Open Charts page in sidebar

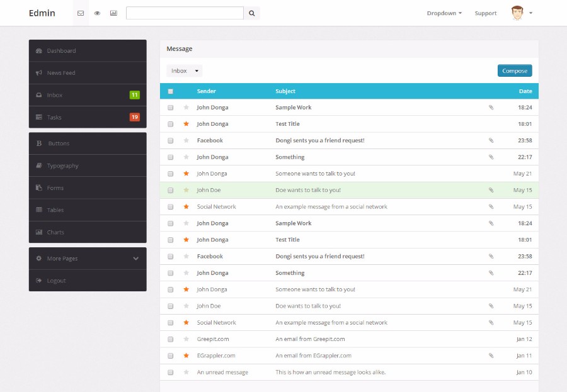coord(88,232)
